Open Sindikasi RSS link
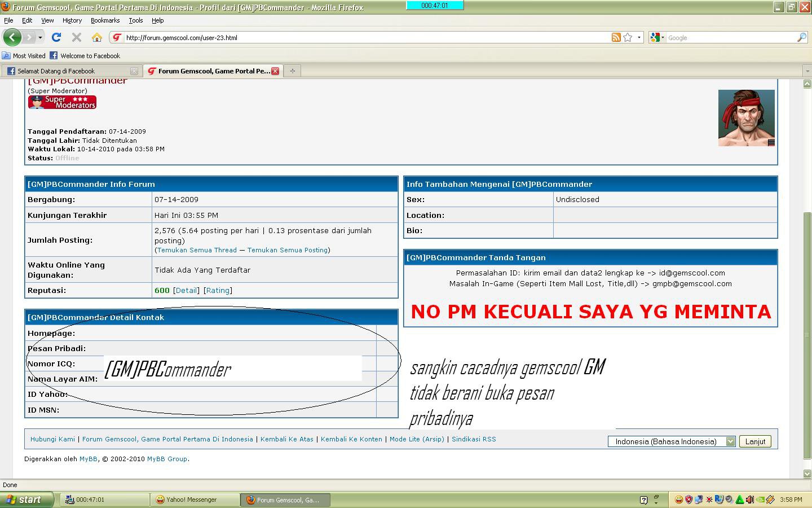Viewport: 812px width, 508px height. [474, 439]
